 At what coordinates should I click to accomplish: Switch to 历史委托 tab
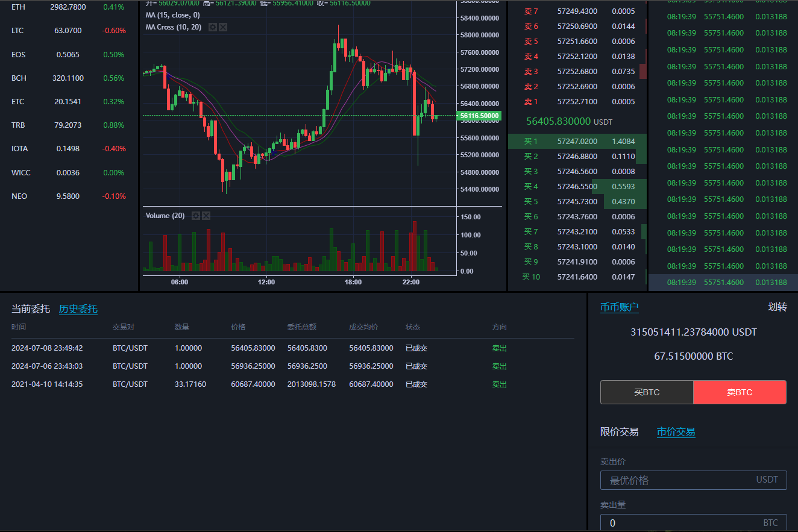[78, 309]
